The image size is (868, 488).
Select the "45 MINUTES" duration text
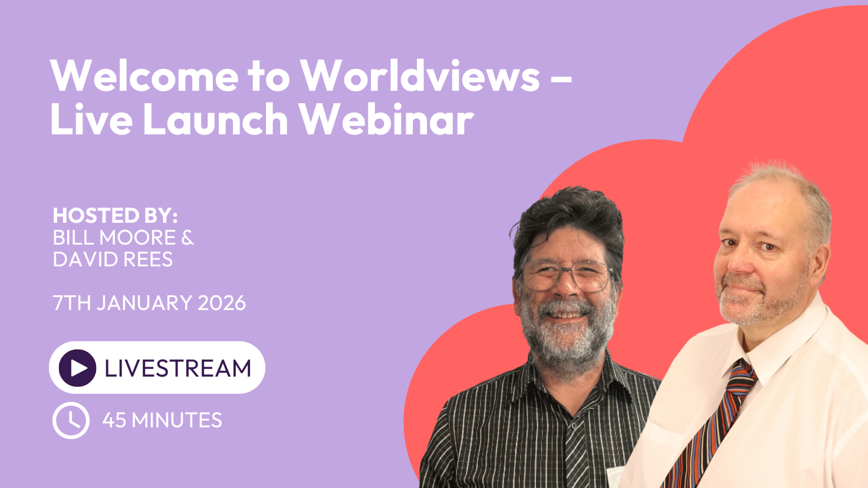click(162, 420)
